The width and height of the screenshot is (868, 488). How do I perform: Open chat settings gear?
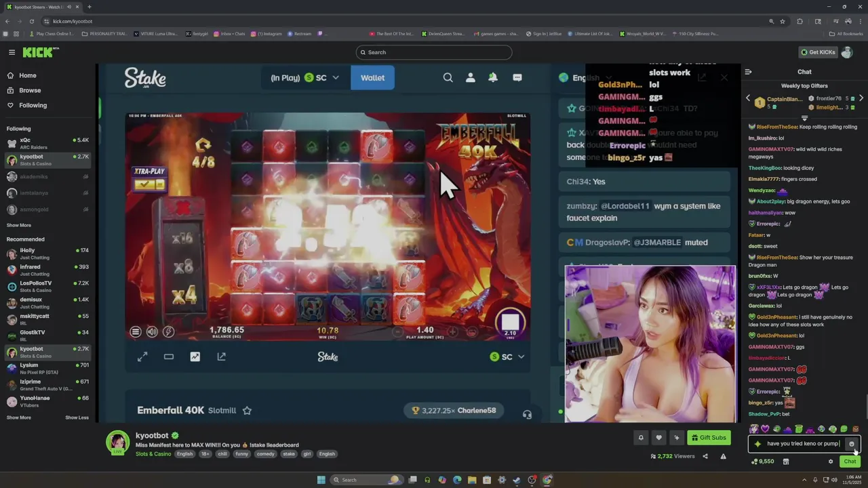pyautogui.click(x=831, y=462)
